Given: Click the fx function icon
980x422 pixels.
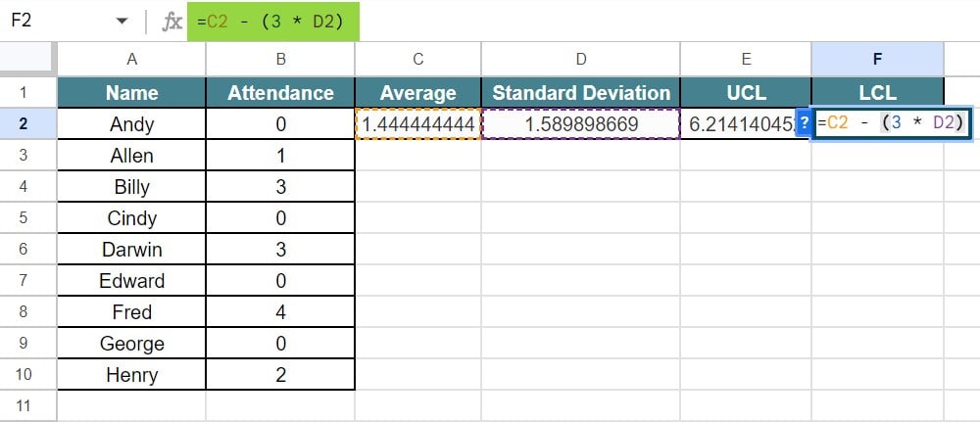Looking at the screenshot, I should (171, 22).
